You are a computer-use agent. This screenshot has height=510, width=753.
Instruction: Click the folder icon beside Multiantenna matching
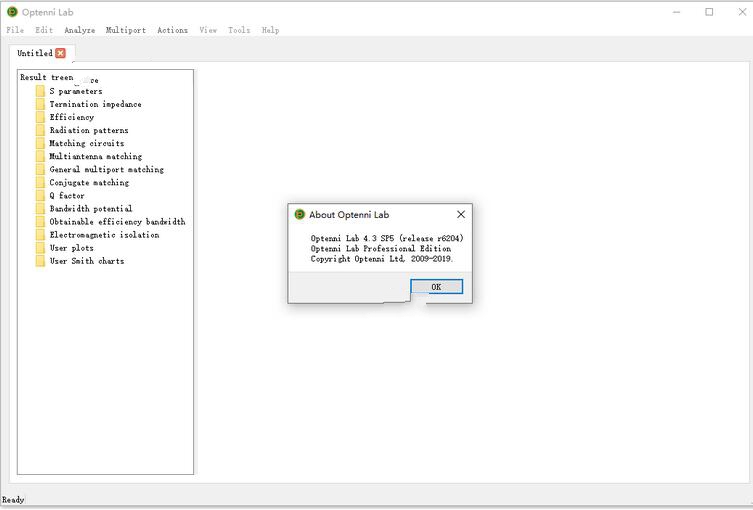40,156
